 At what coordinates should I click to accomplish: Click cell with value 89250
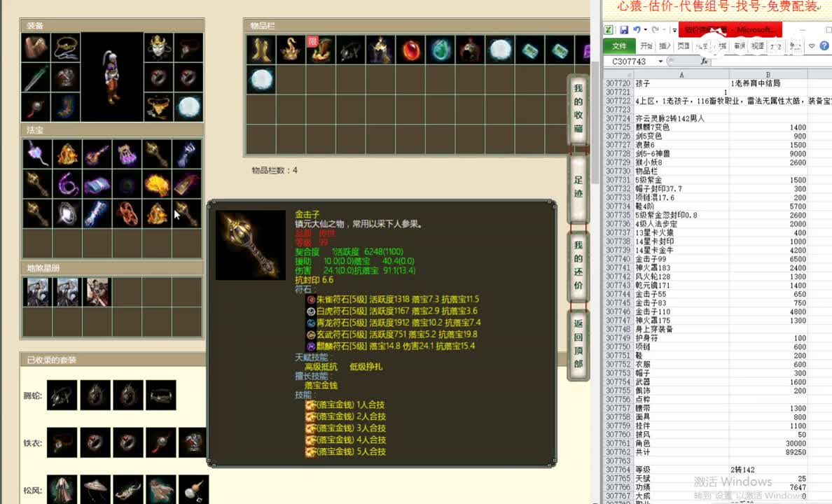(x=768, y=452)
